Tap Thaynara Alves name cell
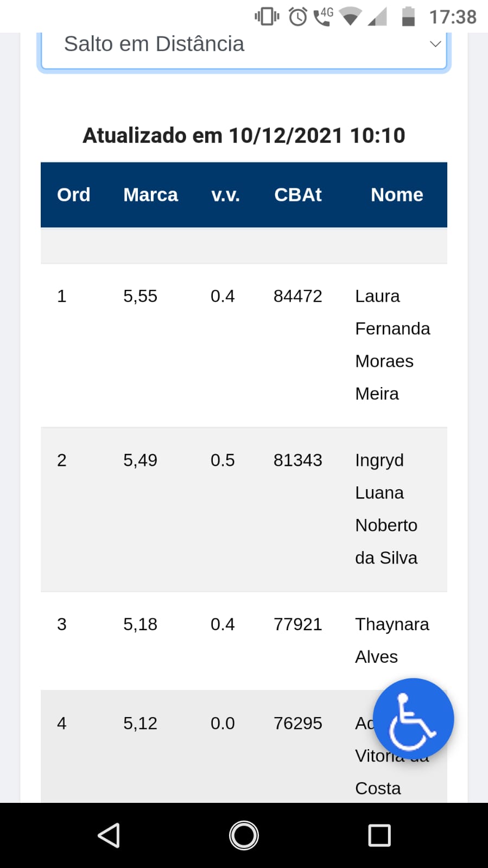The height and width of the screenshot is (868, 488). click(x=391, y=640)
